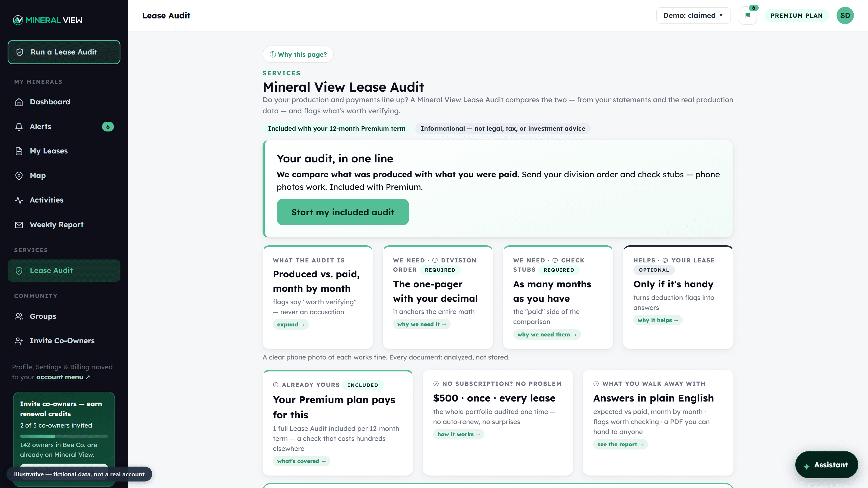Click the info icon in Why this page
The width and height of the screenshot is (868, 488).
click(x=273, y=54)
